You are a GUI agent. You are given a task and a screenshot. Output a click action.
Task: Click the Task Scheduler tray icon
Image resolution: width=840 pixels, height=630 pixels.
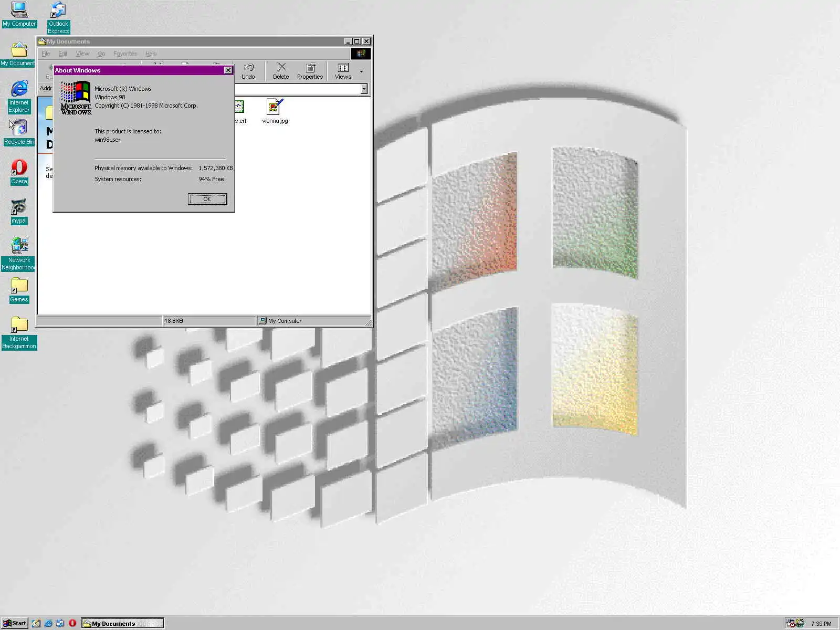coord(790,623)
